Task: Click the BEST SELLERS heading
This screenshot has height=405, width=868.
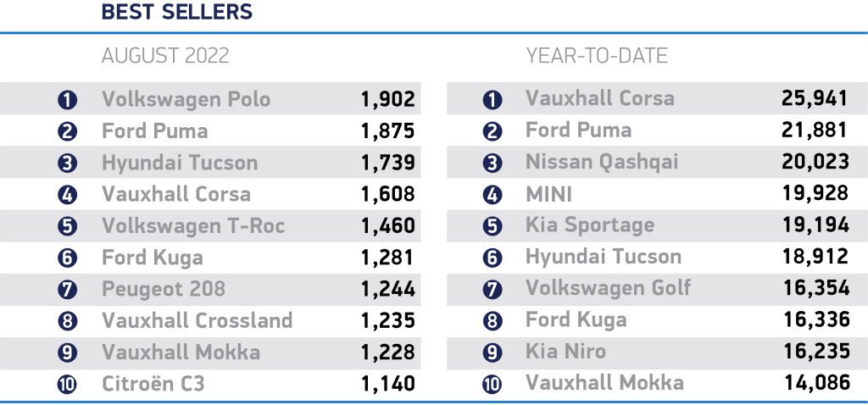Action: tap(176, 13)
